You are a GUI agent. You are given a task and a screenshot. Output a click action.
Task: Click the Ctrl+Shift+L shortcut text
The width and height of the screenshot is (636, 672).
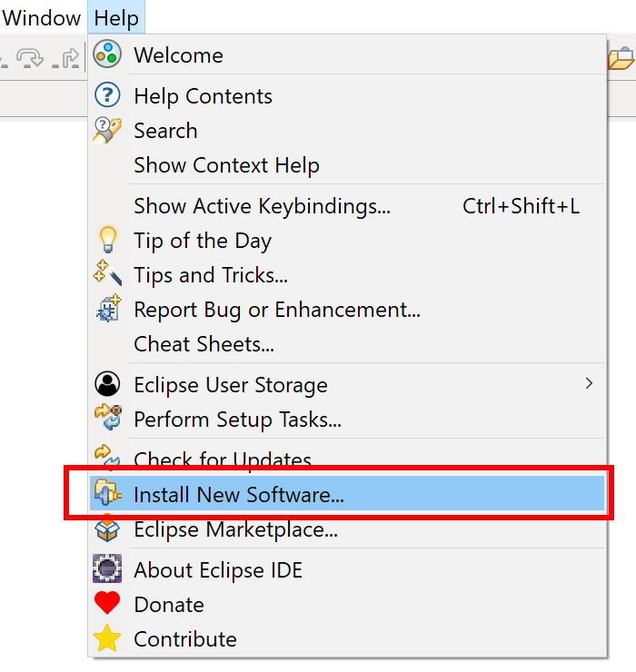521,206
